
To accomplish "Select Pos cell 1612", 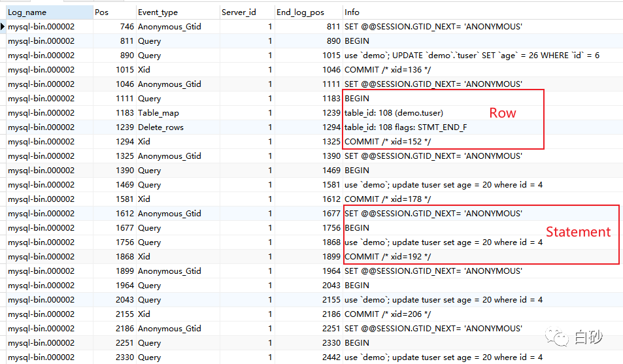I will (114, 214).
